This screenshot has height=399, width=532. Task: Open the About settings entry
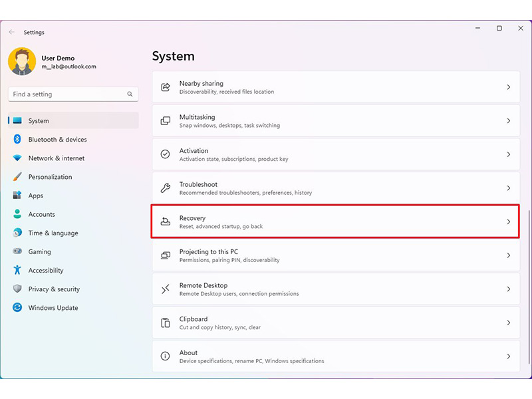336,356
